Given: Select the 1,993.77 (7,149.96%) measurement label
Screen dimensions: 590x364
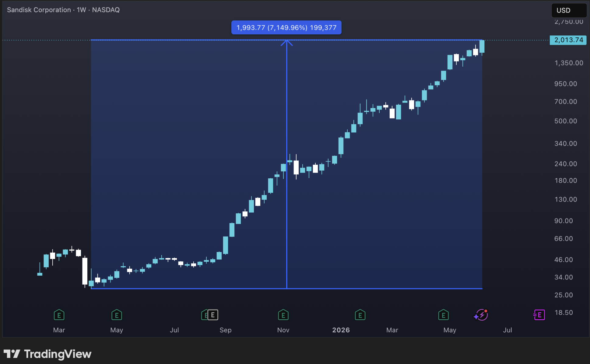Looking at the screenshot, I should point(286,27).
